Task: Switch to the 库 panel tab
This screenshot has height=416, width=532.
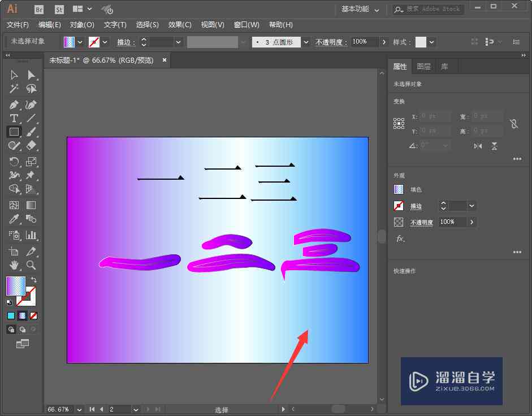Action: tap(444, 67)
